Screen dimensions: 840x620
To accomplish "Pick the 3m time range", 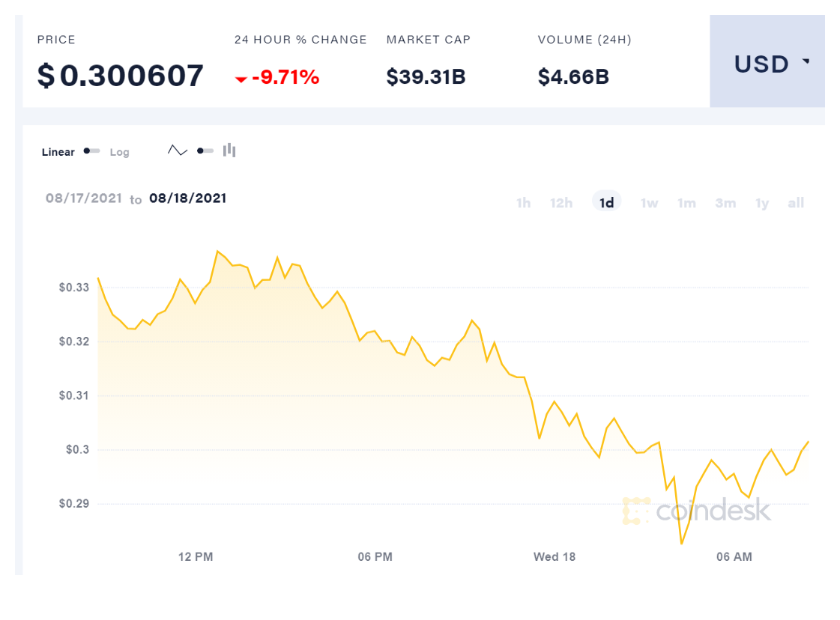I will point(725,203).
